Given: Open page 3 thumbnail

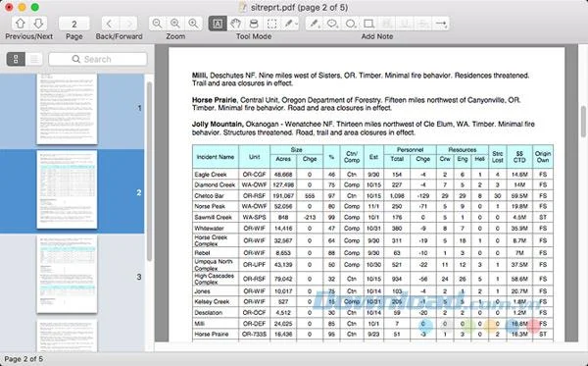Looking at the screenshot, I should point(67,274).
